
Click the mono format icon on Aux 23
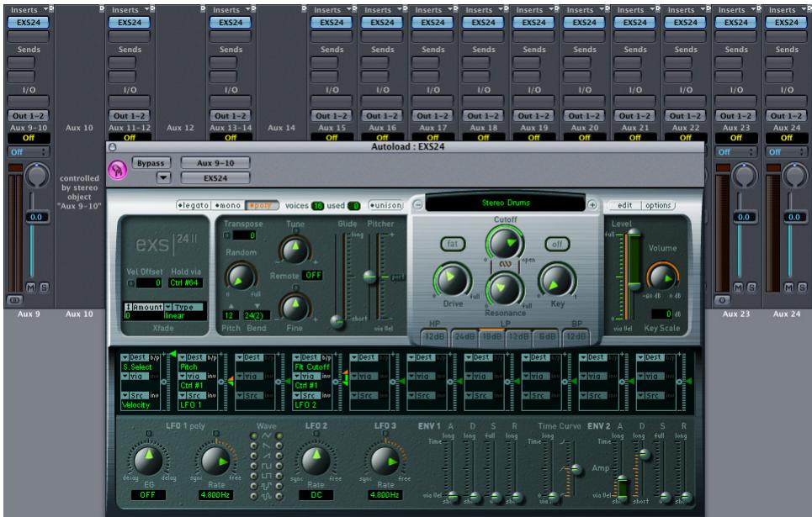click(722, 299)
